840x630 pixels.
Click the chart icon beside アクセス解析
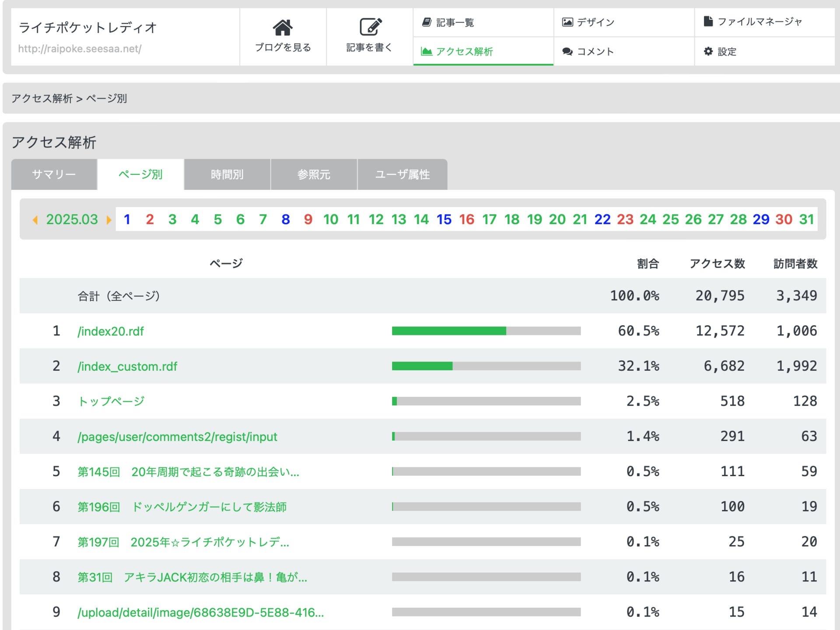[x=427, y=52]
